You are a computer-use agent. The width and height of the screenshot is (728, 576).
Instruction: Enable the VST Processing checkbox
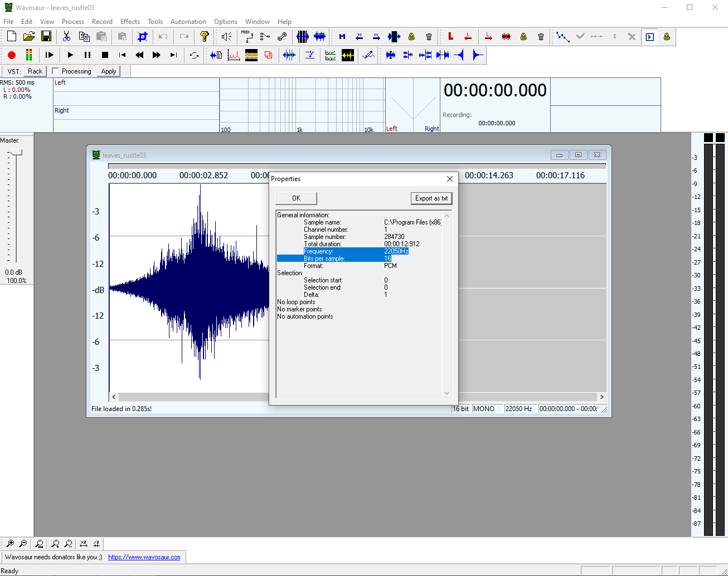coord(55,71)
